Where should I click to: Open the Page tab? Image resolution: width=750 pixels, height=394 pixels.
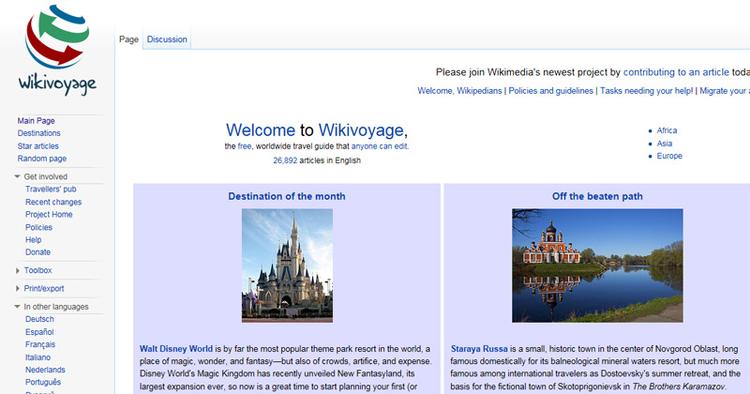pyautogui.click(x=129, y=39)
